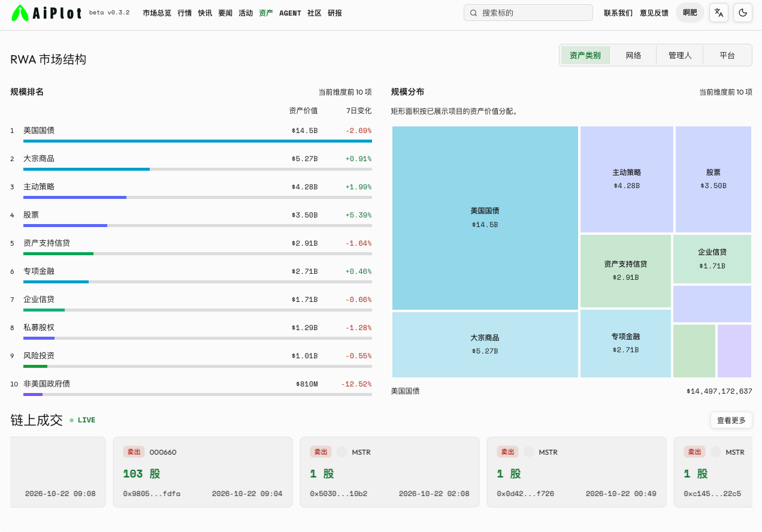The height and width of the screenshot is (532, 762).
Task: Click the 主动策略 treemap block
Action: coord(627,179)
